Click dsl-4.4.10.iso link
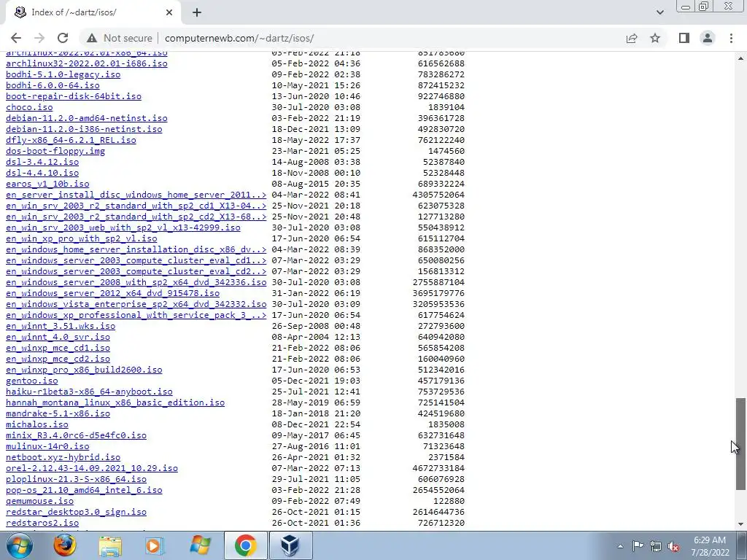 42,173
